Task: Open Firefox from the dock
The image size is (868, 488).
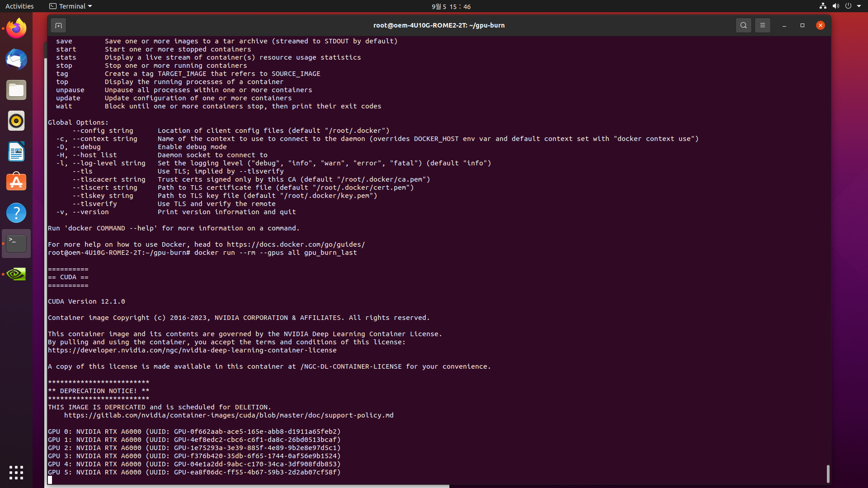Action: click(16, 28)
